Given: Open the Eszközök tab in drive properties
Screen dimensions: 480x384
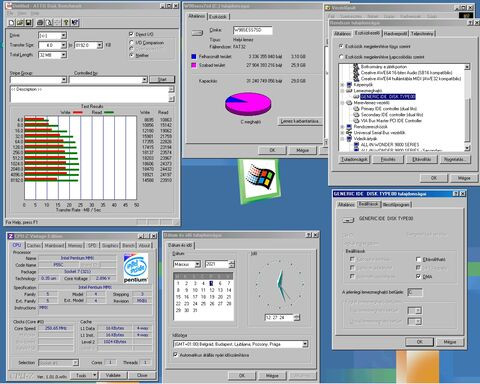Looking at the screenshot, I should (x=218, y=16).
